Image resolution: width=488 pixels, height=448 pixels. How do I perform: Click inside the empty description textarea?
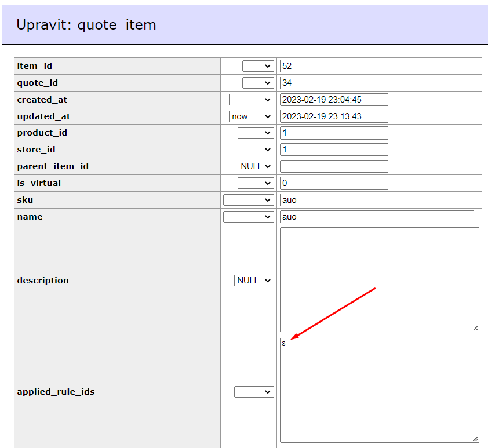[x=379, y=280]
